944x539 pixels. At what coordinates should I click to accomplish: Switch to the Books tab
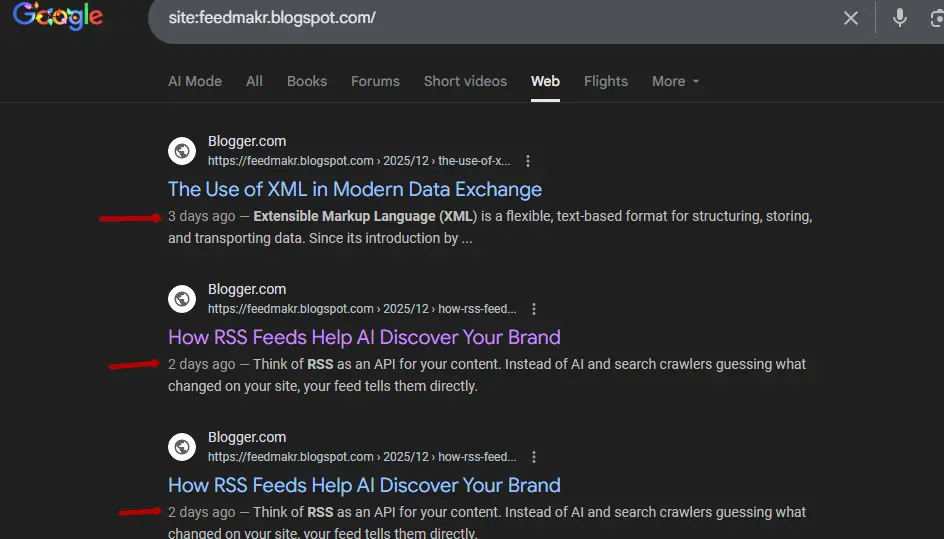(307, 81)
